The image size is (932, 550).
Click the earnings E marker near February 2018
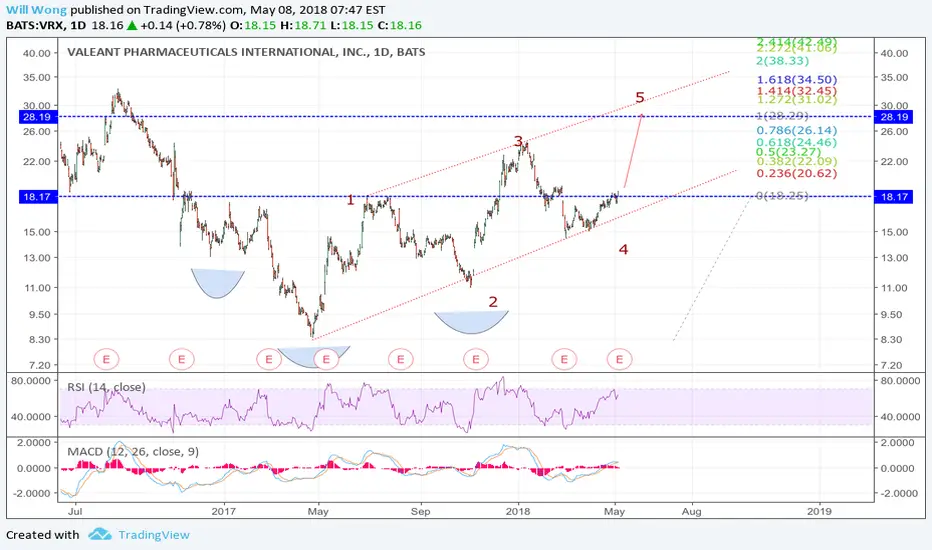click(x=564, y=359)
